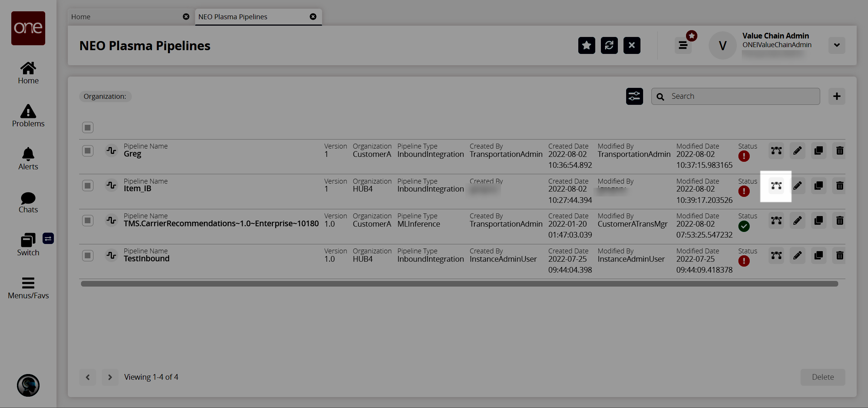Add a new pipeline with plus button
868x408 pixels.
[837, 97]
